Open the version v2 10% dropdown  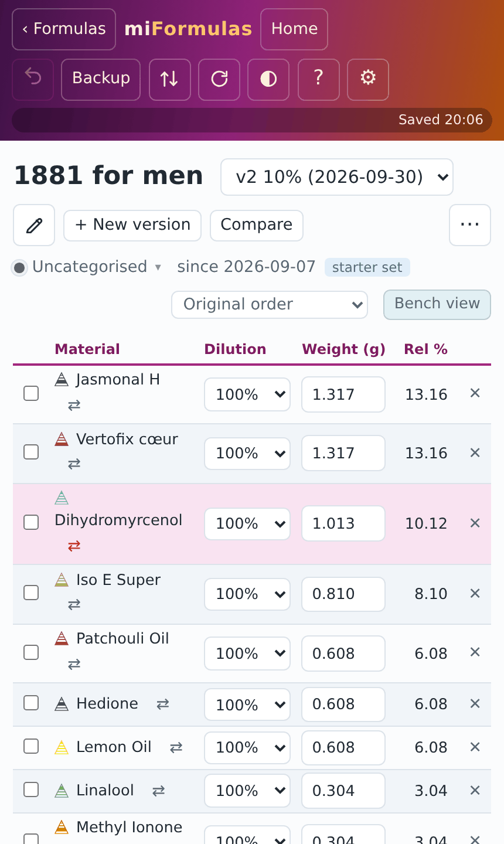pyautogui.click(x=337, y=177)
